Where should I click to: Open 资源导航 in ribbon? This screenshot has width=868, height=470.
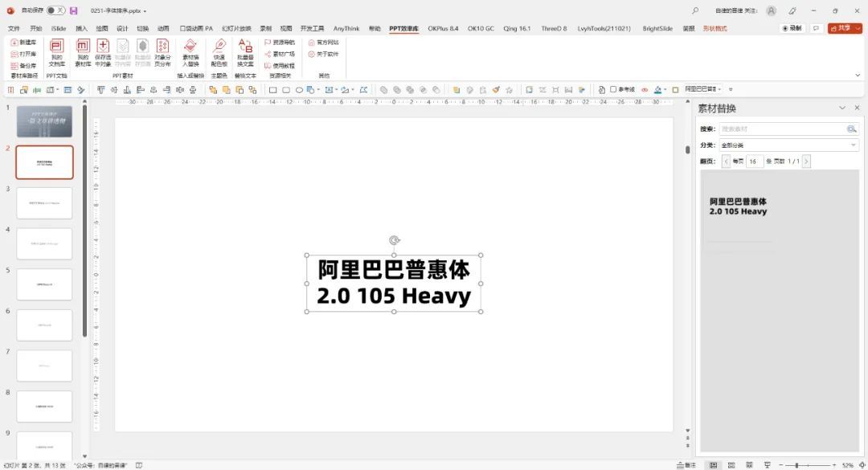(x=280, y=42)
